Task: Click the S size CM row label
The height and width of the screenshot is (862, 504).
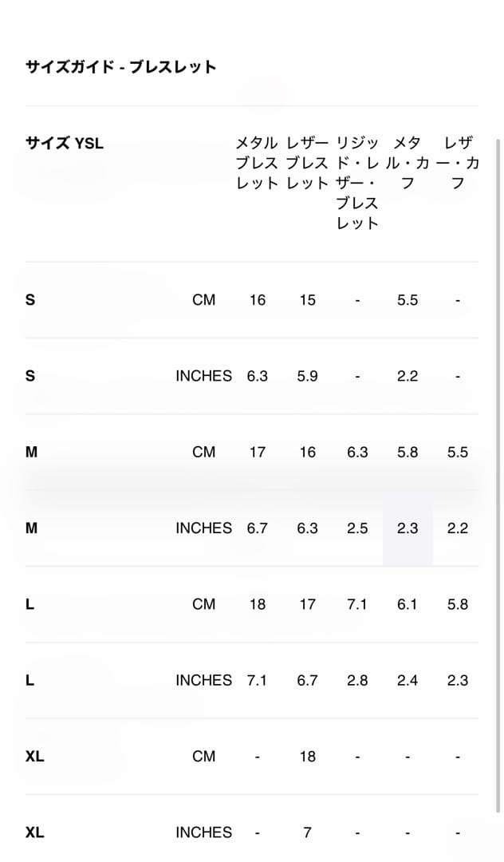Action: click(x=30, y=300)
